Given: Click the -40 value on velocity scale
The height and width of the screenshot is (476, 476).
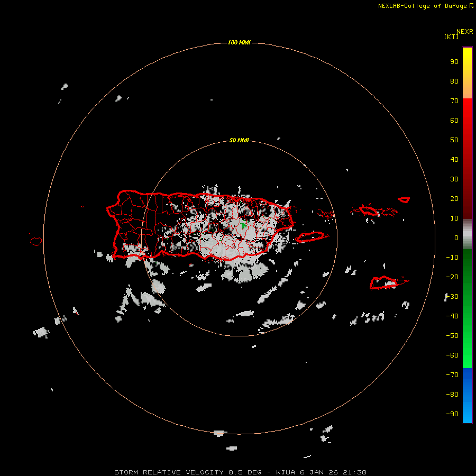Looking at the screenshot, I should pos(452,316).
